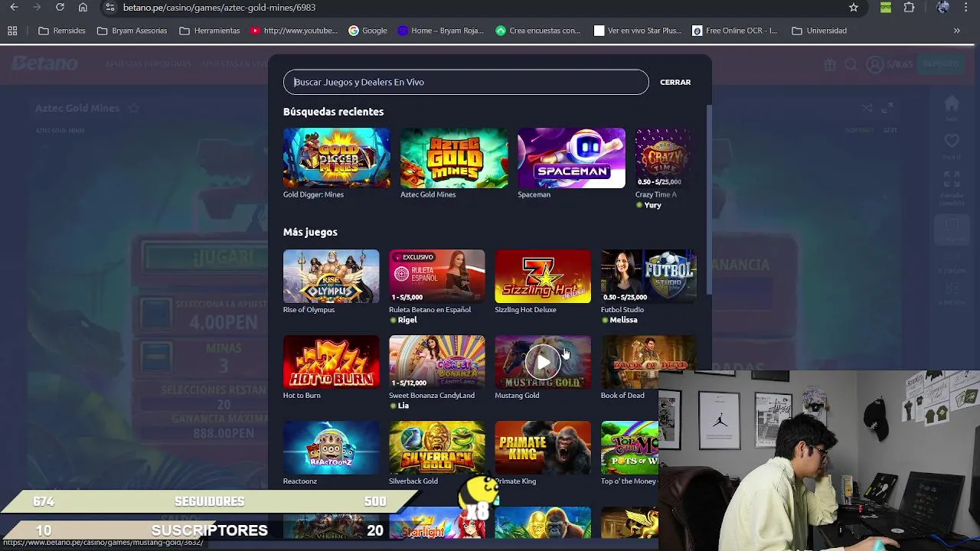The width and height of the screenshot is (980, 551).
Task: Click the Más juegos heading
Action: click(x=310, y=232)
